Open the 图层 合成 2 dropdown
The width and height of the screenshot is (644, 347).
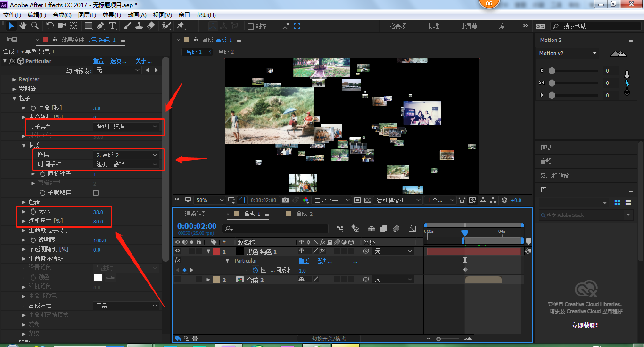pyautogui.click(x=126, y=155)
